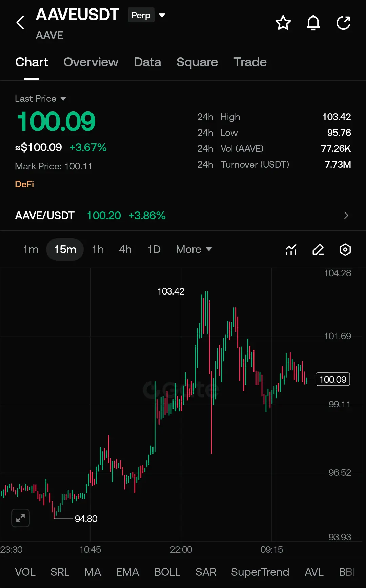Go back using the back arrow
The height and width of the screenshot is (588, 366).
(x=21, y=23)
